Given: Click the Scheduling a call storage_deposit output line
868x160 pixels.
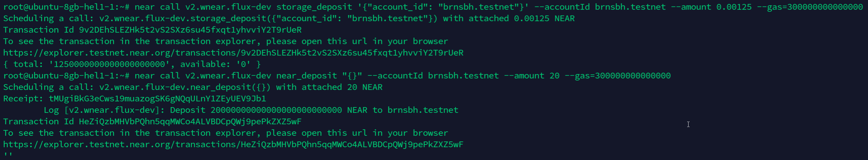Looking at the screenshot, I should pyautogui.click(x=289, y=19).
